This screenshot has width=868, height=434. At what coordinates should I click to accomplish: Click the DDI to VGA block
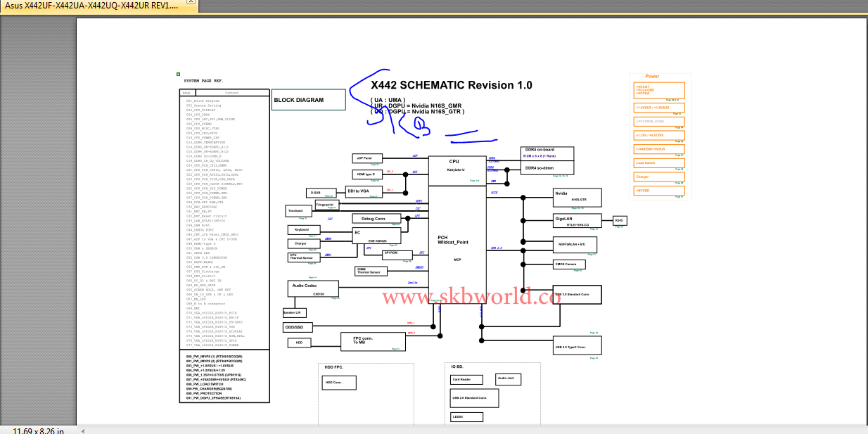[363, 191]
